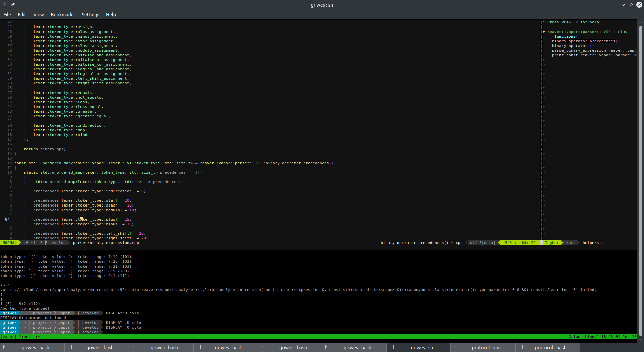644x352 pixels.
Task: Switch to the 'griwes : sh' tab
Action: coord(418,347)
